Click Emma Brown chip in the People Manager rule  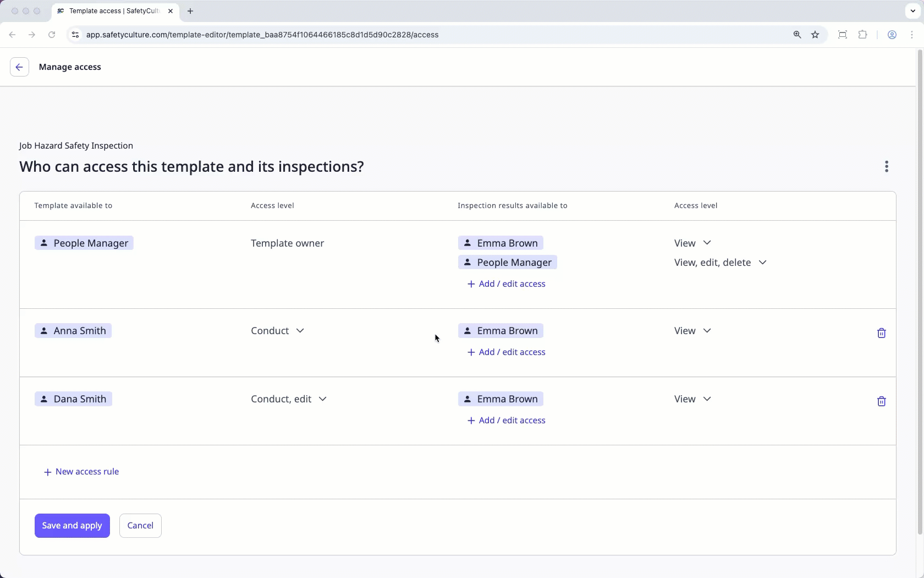(x=501, y=243)
